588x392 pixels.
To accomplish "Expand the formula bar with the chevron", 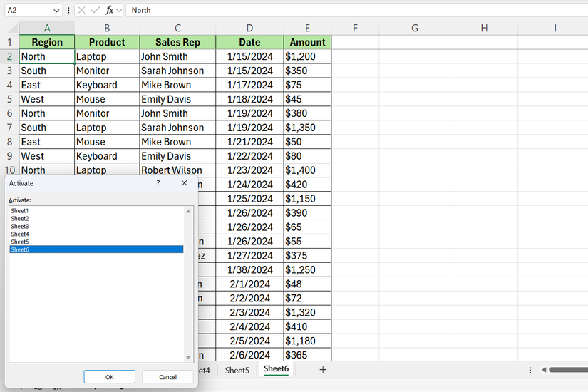I will (119, 10).
